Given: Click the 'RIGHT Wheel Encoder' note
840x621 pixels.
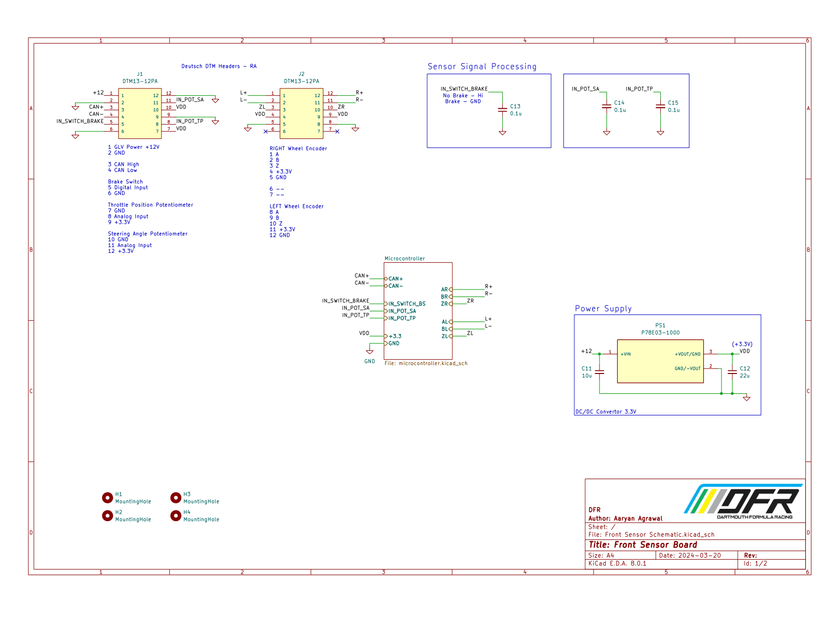Looking at the screenshot, I should (x=298, y=148).
